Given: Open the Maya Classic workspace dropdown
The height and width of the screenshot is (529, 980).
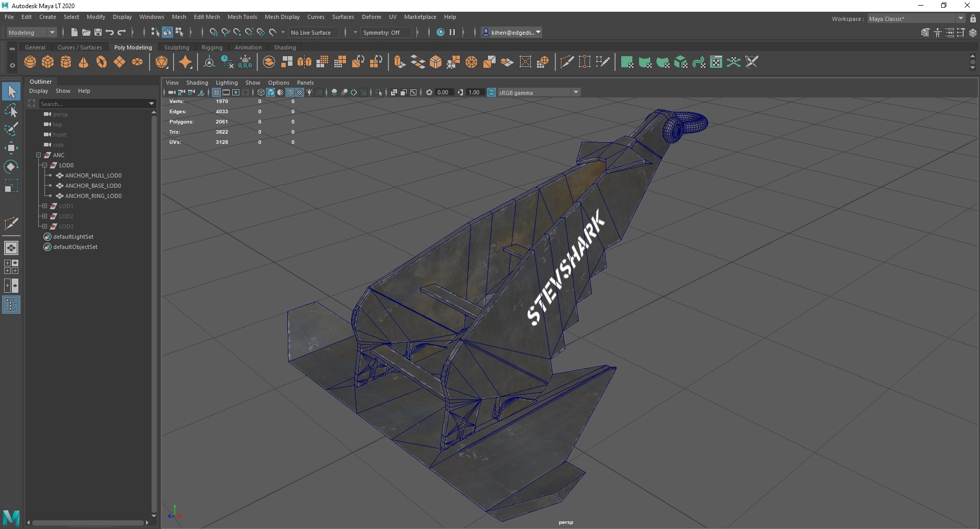Looking at the screenshot, I should [916, 19].
